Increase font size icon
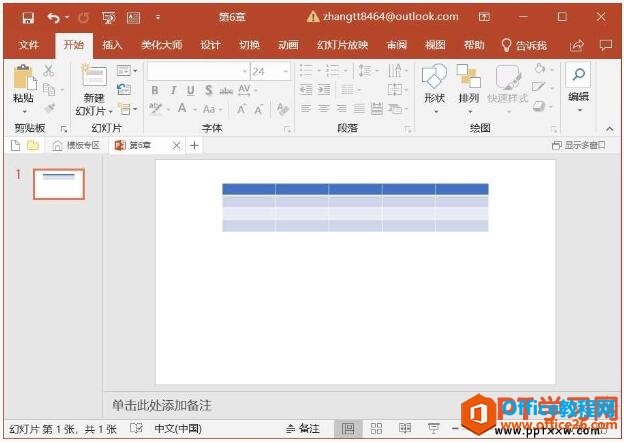This screenshot has width=624, height=442. [241, 109]
